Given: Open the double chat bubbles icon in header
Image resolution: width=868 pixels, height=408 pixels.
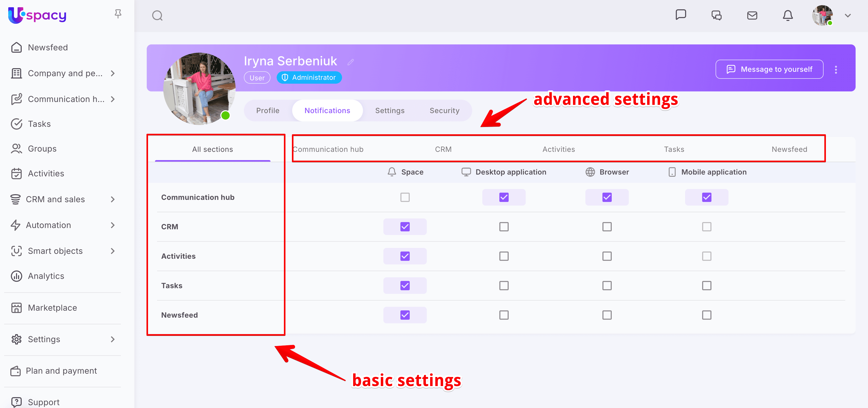Looking at the screenshot, I should coord(716,15).
